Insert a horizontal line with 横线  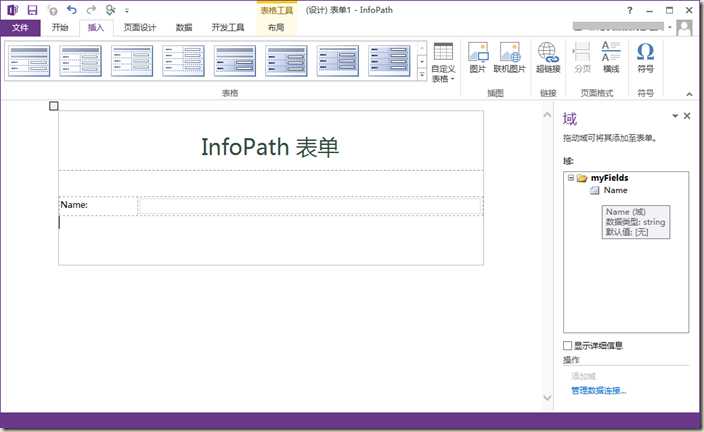tap(611, 57)
